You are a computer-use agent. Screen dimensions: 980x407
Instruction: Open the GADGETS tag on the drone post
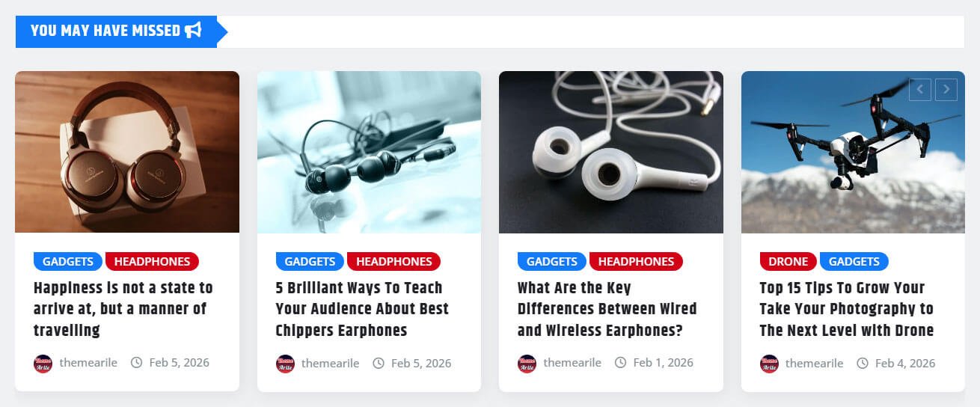click(x=854, y=261)
